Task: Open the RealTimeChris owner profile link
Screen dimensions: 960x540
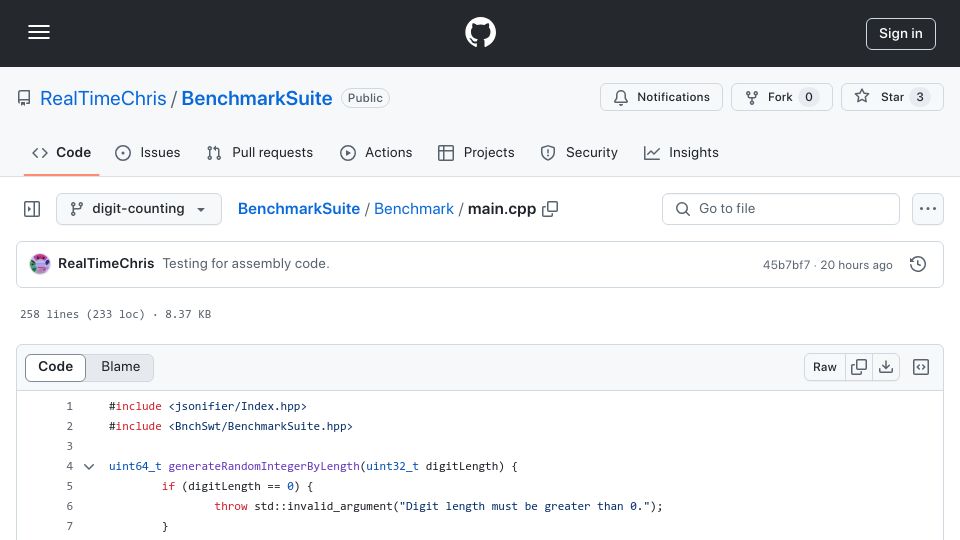Action: (x=103, y=98)
